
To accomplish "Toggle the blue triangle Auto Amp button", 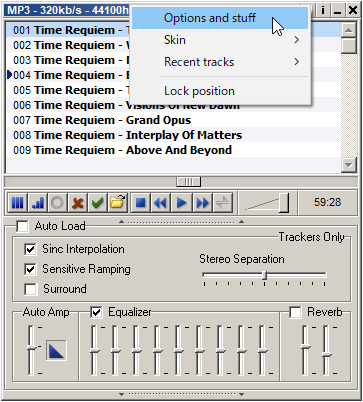I will [x=56, y=351].
